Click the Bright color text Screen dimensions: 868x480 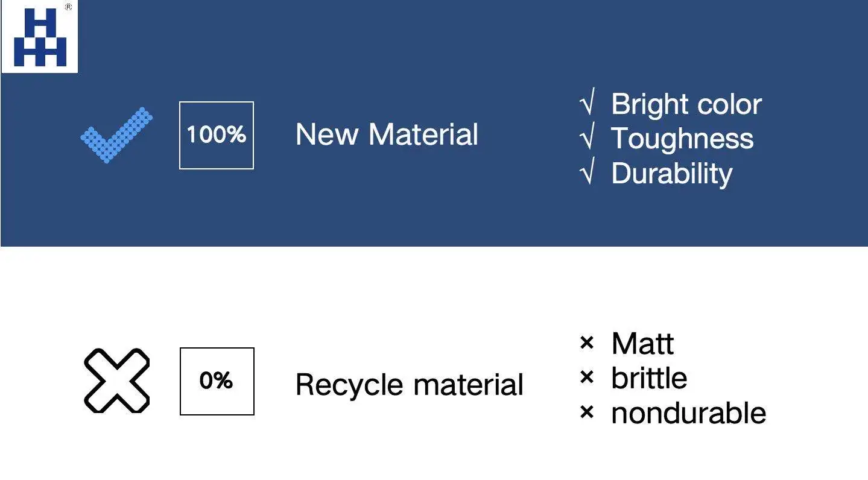686,104
